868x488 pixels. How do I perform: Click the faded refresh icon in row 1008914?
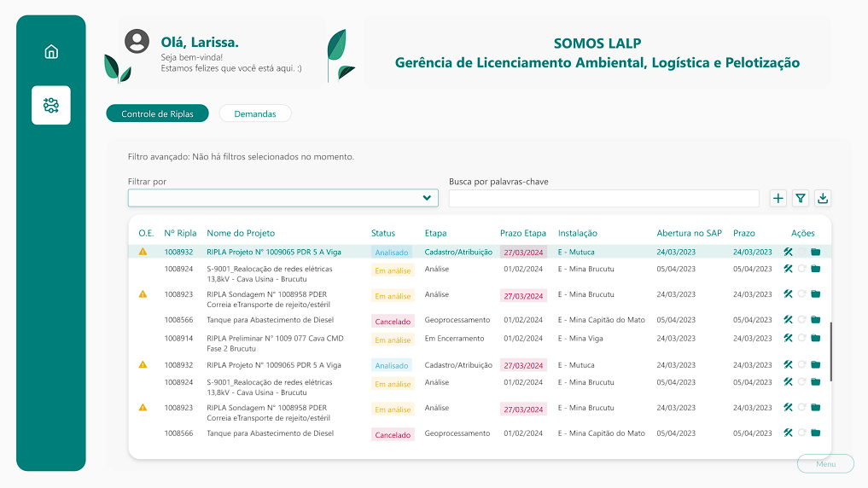point(801,338)
